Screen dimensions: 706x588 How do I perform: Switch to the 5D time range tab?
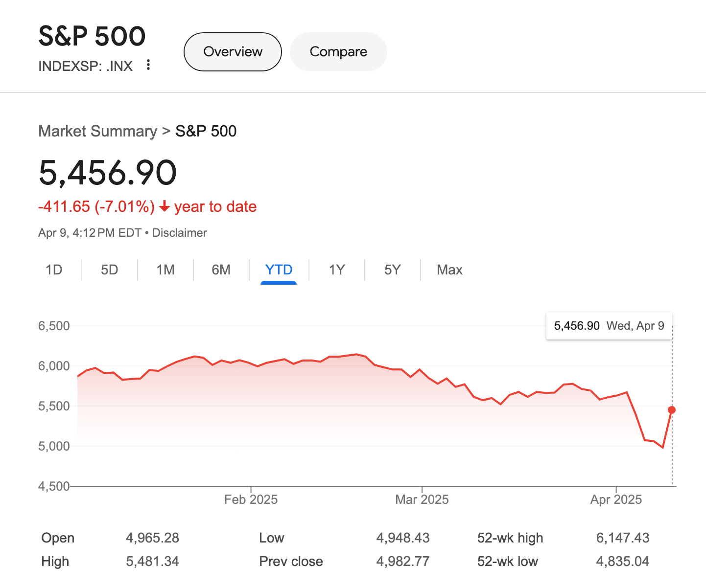tap(110, 270)
